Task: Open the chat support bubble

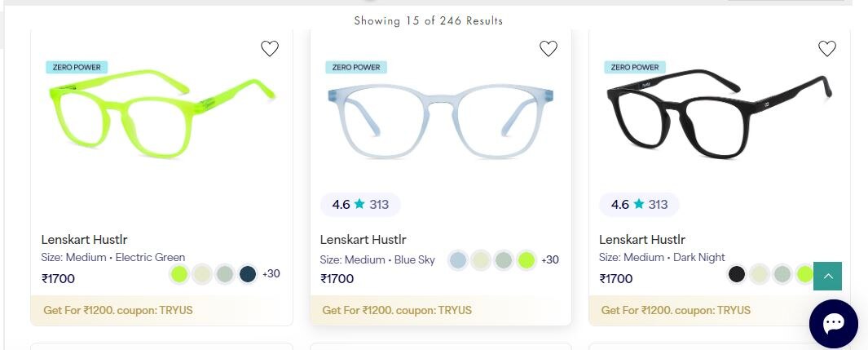Action: coord(833,324)
